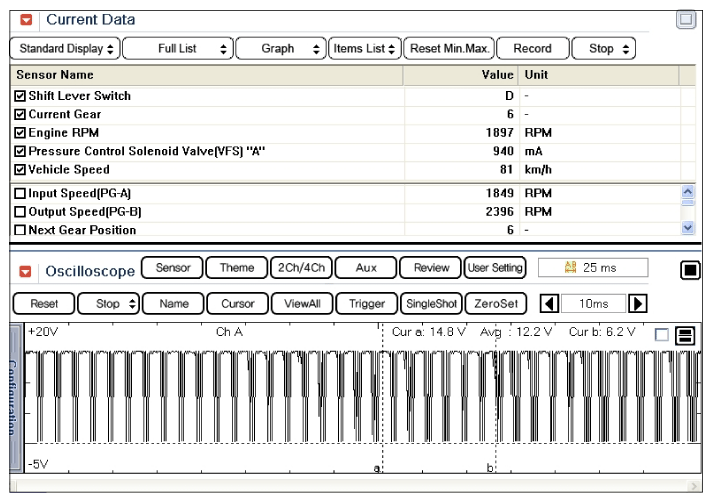Viewport: 712px width, 502px height.
Task: Select the 81 km/h vehicle speed value
Action: (x=506, y=170)
